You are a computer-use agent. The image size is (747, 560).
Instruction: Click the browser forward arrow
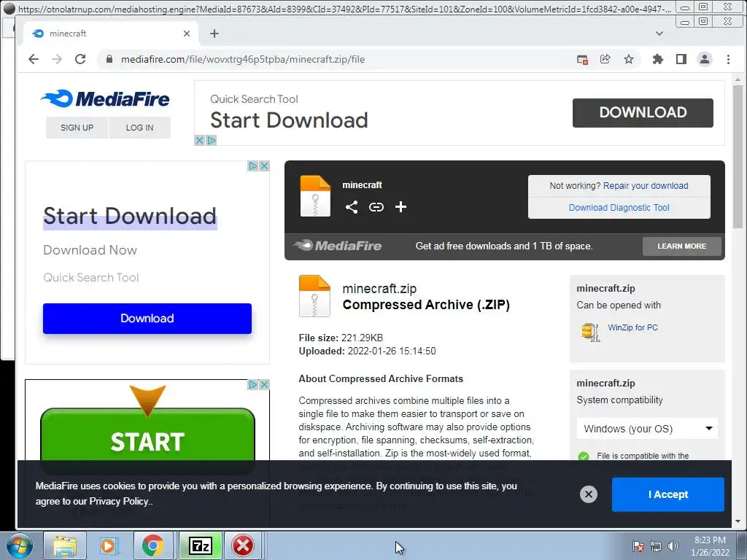[57, 59]
